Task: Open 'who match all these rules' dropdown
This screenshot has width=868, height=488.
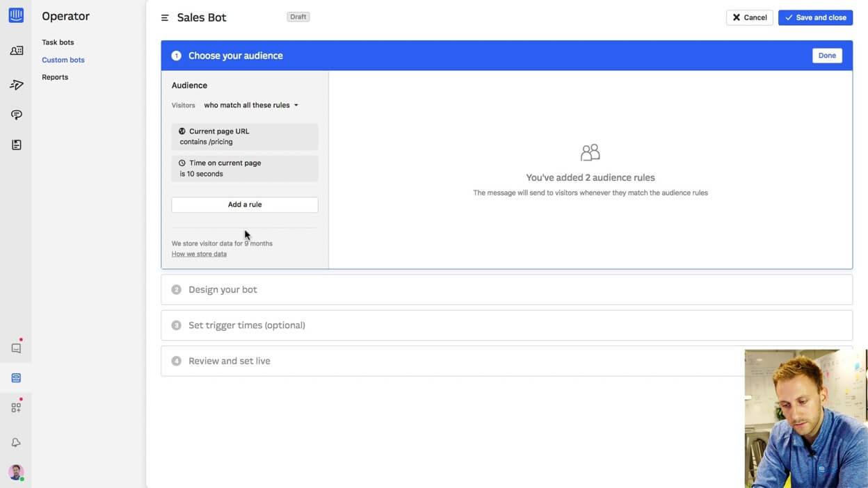Action: pos(251,106)
